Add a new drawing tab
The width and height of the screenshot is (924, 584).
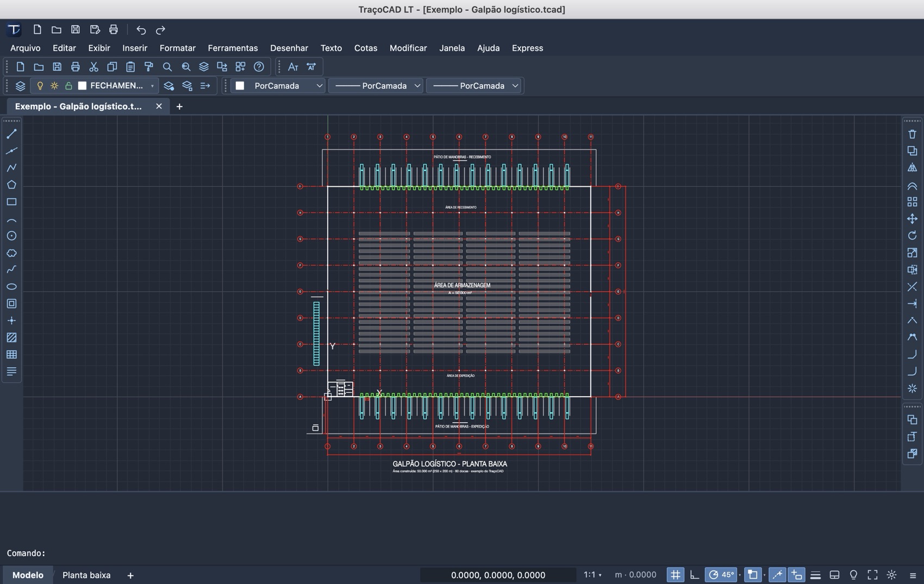pos(179,106)
